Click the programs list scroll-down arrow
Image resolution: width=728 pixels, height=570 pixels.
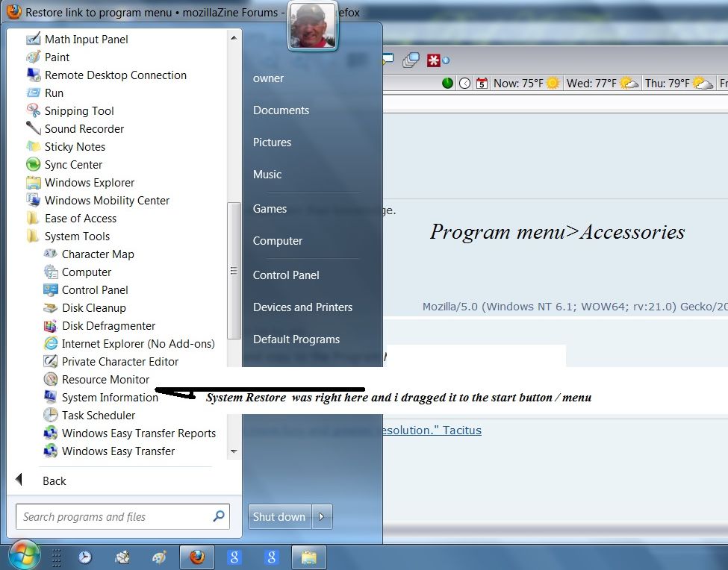click(234, 451)
